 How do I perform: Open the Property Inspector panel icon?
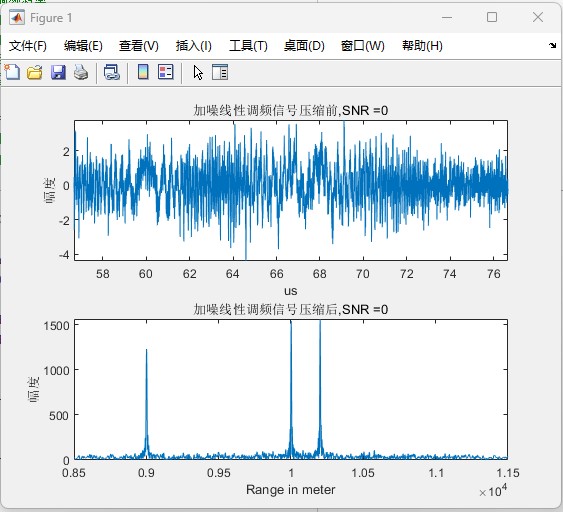point(220,72)
